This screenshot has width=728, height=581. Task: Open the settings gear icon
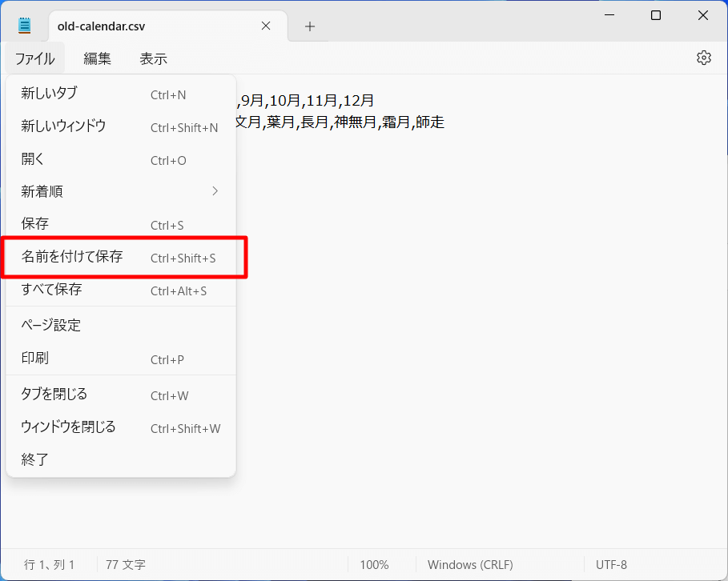[703, 58]
